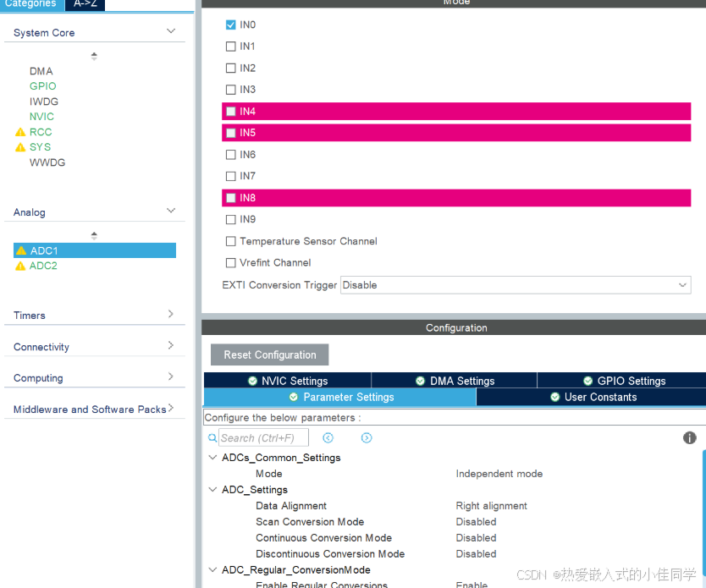Click Right alignment value
706x588 pixels.
(491, 506)
